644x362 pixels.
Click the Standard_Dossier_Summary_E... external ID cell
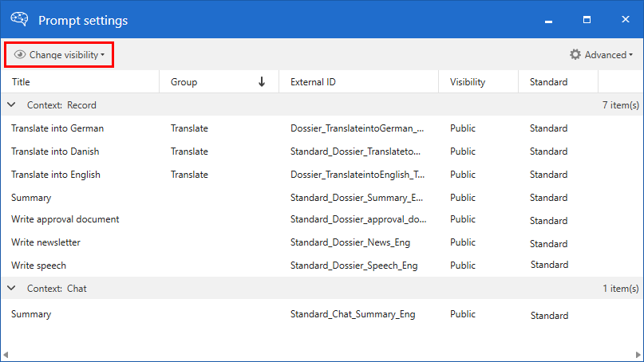click(357, 198)
